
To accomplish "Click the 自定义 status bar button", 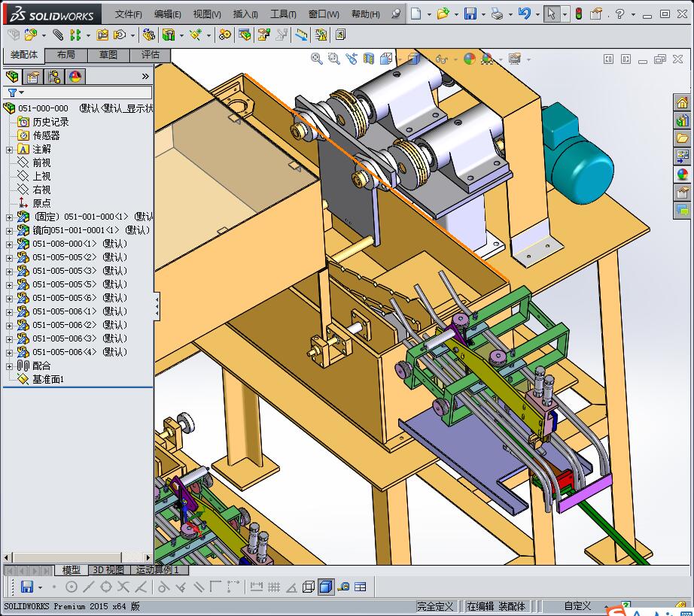I will 578,606.
